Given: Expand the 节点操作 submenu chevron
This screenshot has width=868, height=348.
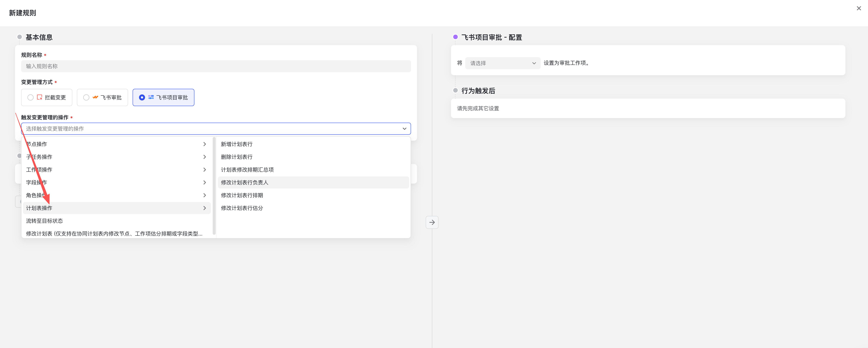Looking at the screenshot, I should click(x=205, y=144).
